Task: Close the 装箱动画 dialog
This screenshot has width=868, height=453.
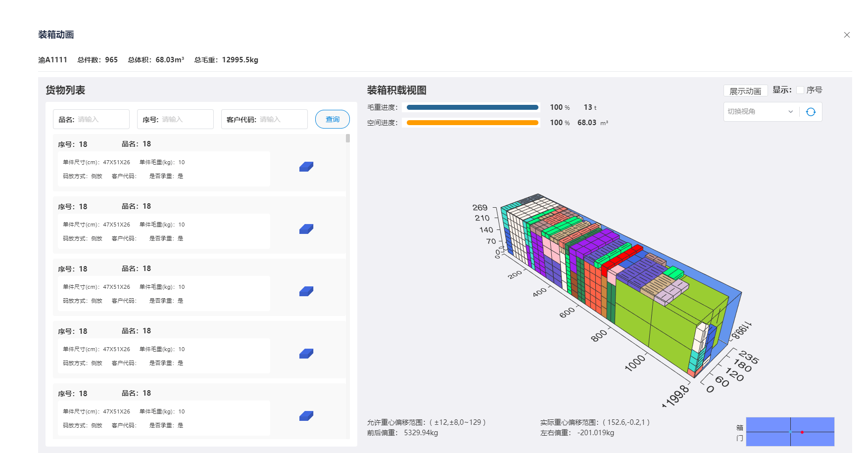Action: click(847, 35)
